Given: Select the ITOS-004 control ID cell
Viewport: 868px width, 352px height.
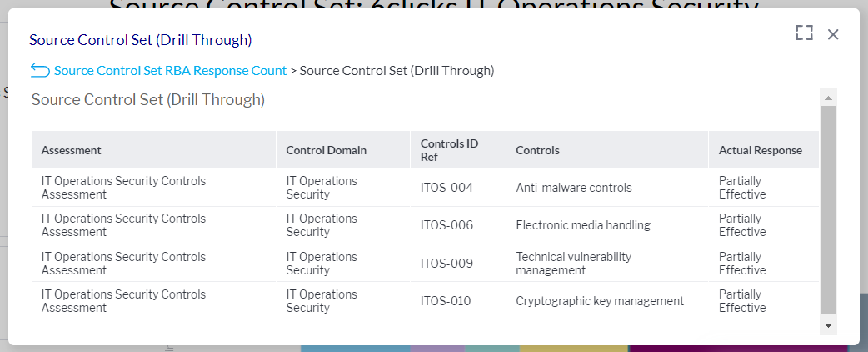Looking at the screenshot, I should [446, 188].
